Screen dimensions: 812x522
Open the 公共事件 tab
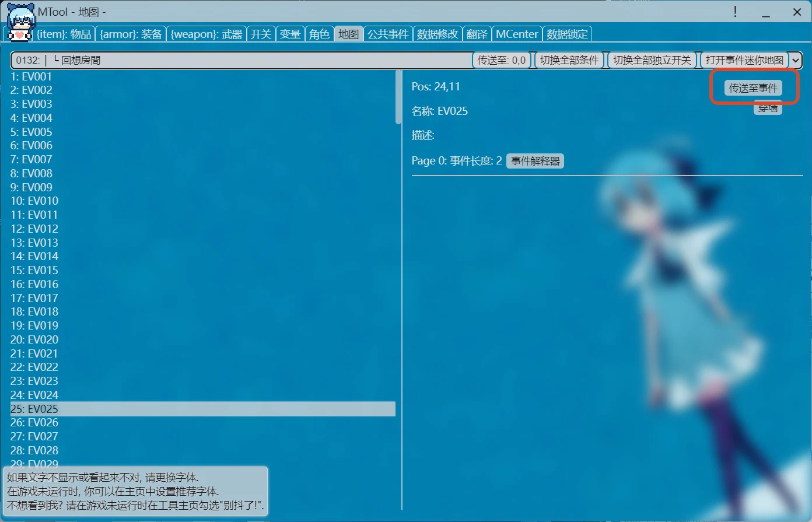(x=388, y=34)
